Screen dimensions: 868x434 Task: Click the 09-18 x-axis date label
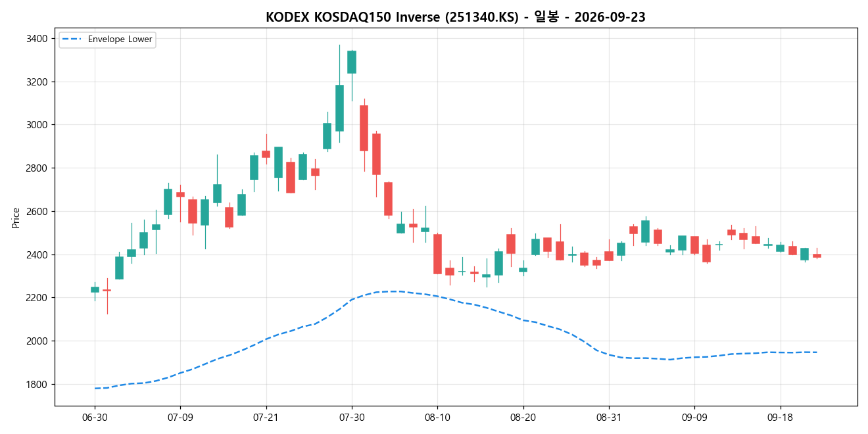(x=780, y=418)
